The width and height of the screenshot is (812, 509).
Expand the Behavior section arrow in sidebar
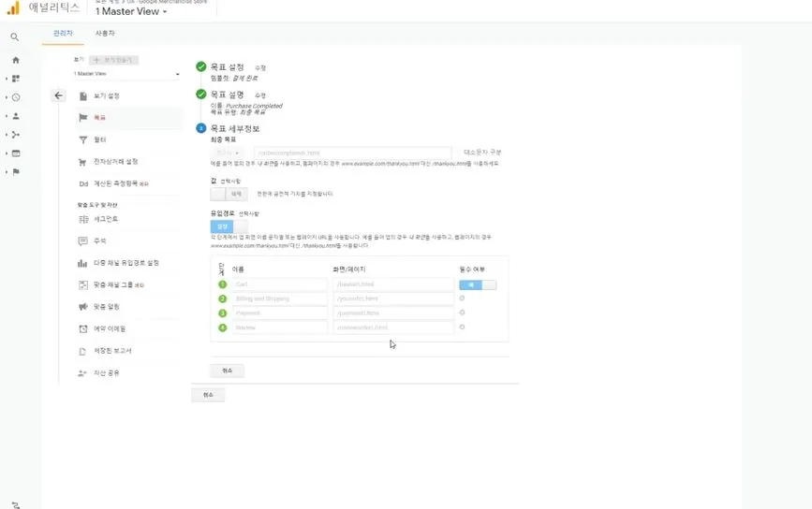[7, 153]
